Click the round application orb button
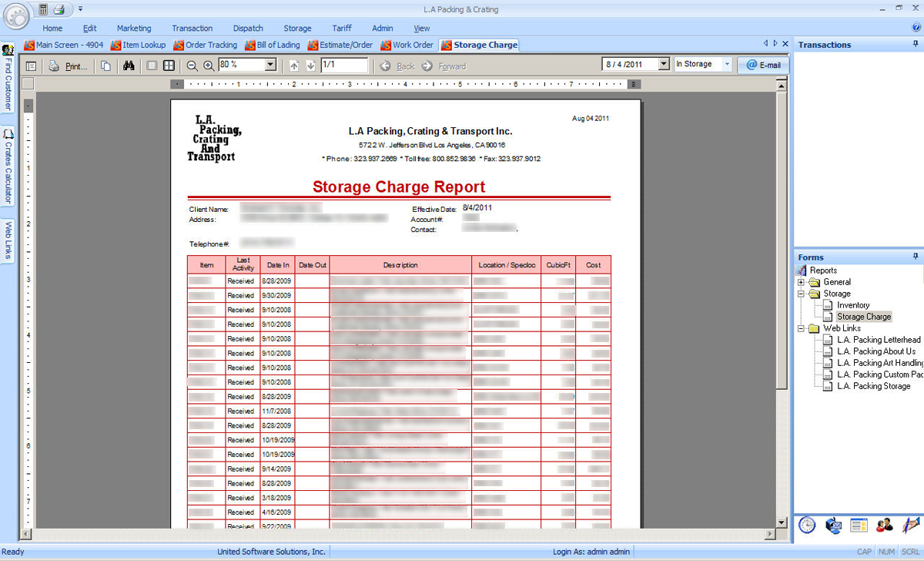924x561 pixels. tap(15, 15)
